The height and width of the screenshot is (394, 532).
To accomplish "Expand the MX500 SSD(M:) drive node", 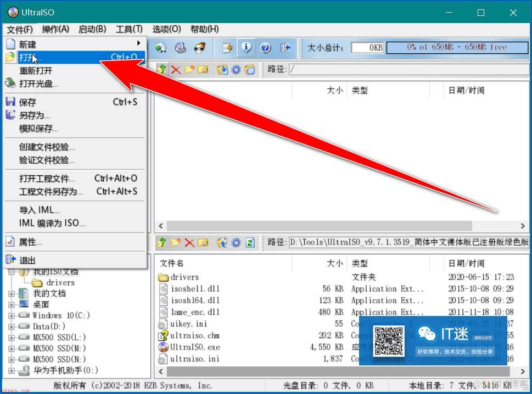I will pos(12,348).
